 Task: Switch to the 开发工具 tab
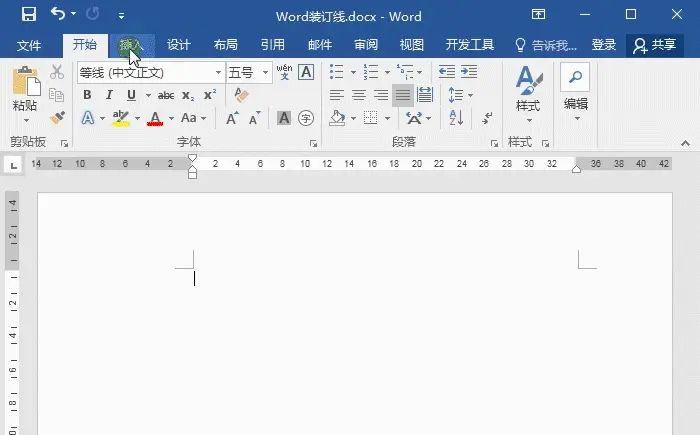470,45
